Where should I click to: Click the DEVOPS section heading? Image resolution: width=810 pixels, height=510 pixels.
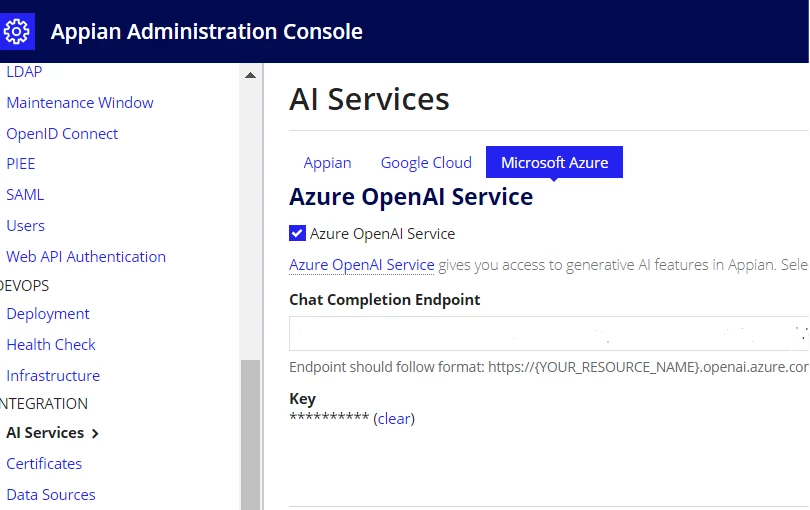(x=24, y=286)
